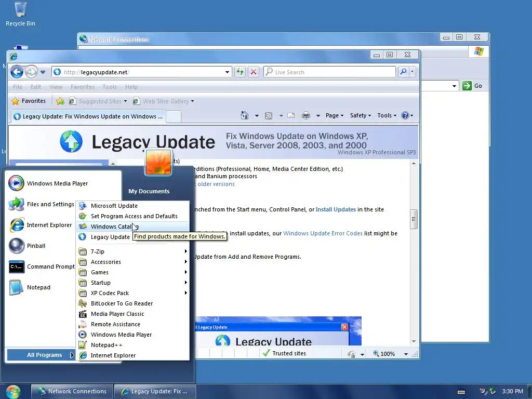The width and height of the screenshot is (532, 399).
Task: Expand the Accessories program folder
Action: [x=132, y=262]
